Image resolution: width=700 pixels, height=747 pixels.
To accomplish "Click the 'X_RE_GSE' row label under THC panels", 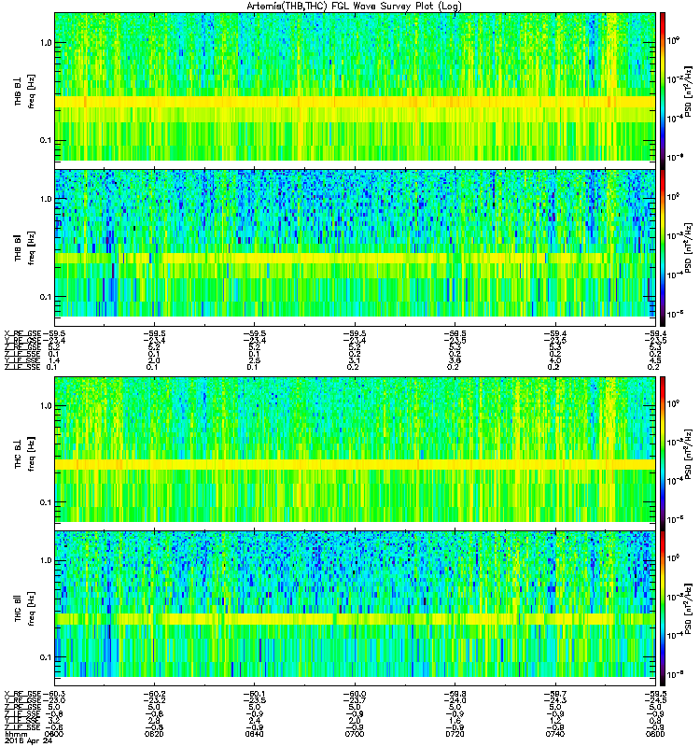I will coord(22,694).
